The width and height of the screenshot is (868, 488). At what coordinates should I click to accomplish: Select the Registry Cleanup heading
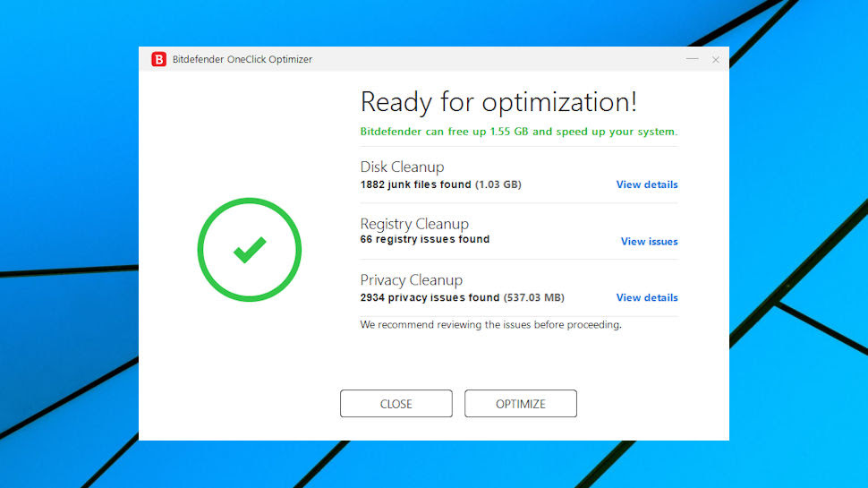pos(414,224)
